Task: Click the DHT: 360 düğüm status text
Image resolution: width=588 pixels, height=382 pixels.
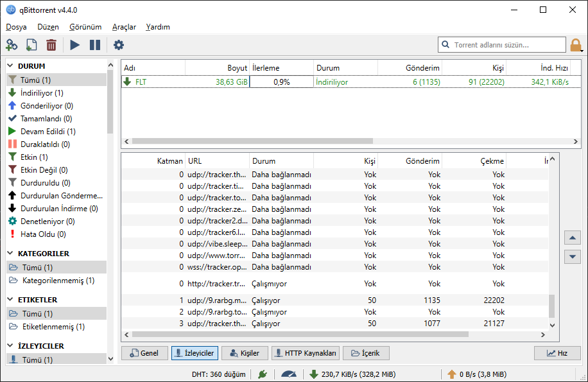Action: (219, 374)
